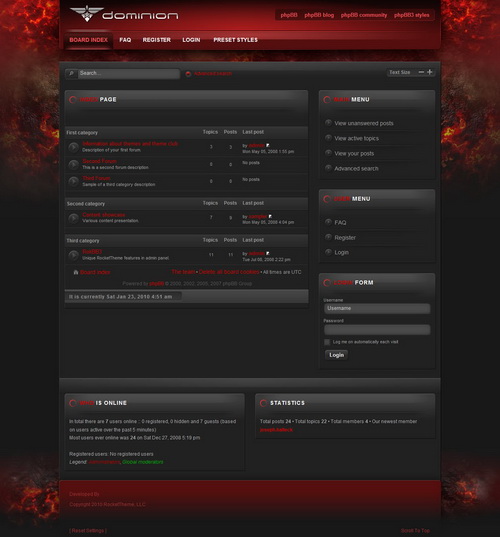Enable Log me on automatically checkbox

point(327,342)
